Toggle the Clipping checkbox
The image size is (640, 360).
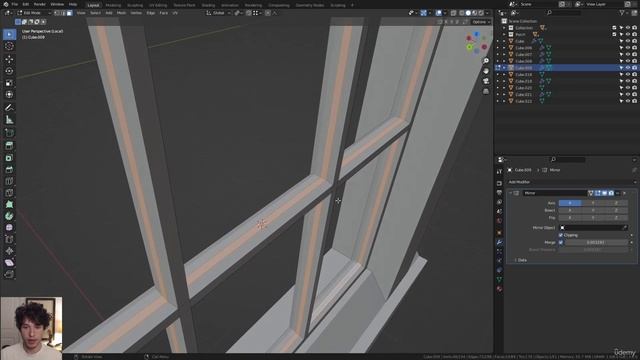point(561,235)
